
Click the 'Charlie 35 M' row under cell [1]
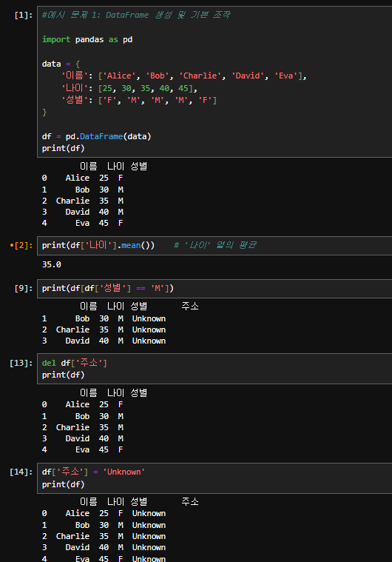point(83,201)
